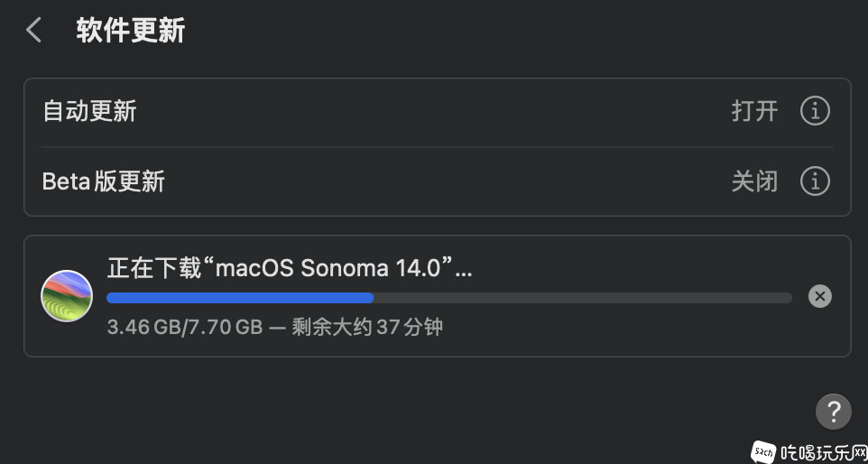Open the info icon for Beta版更新
The height and width of the screenshot is (464, 868).
pos(815,181)
